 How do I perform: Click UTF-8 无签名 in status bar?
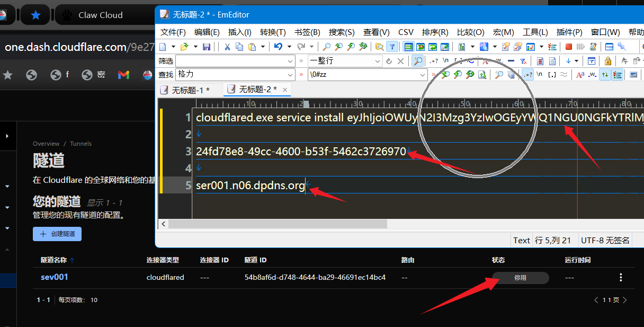coord(605,240)
